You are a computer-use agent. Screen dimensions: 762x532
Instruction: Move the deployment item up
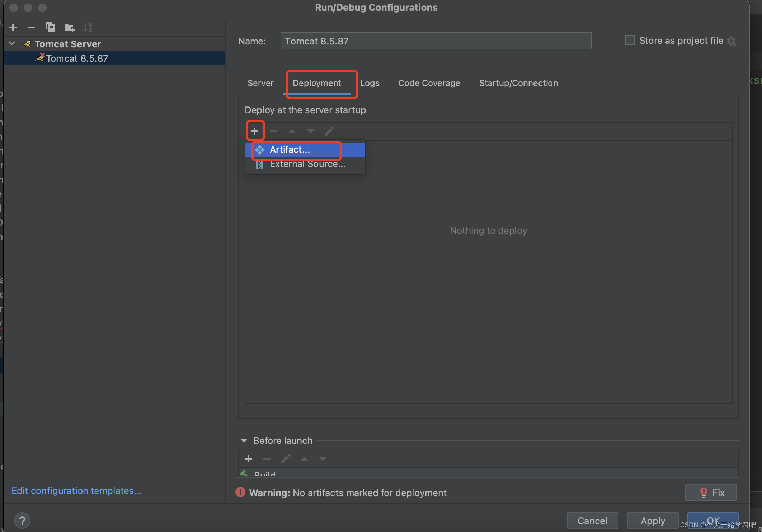292,131
